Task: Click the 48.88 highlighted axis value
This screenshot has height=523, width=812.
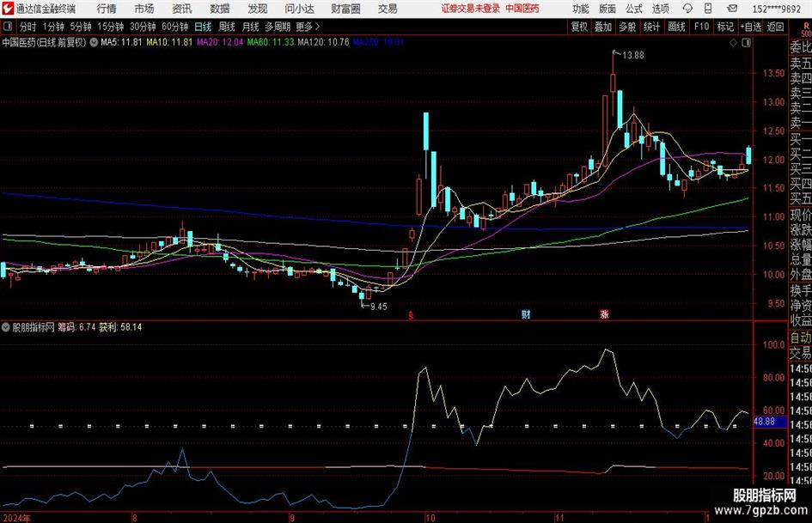Action: click(765, 422)
